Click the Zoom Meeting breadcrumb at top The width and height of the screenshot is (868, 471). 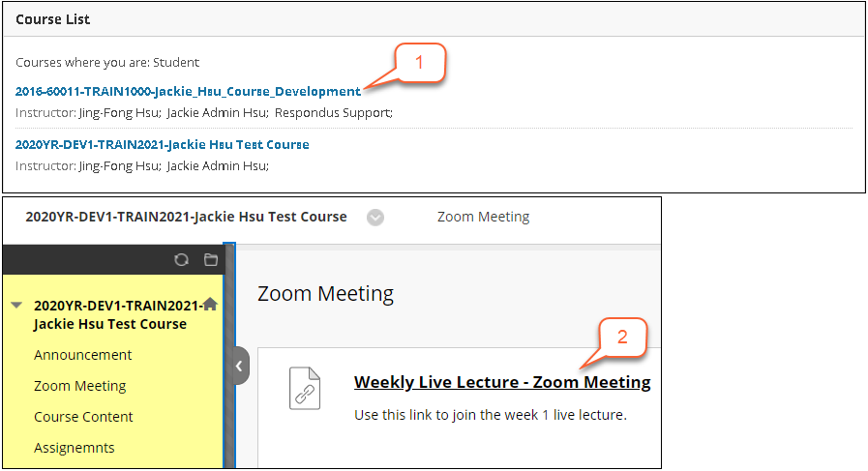pyautogui.click(x=483, y=217)
